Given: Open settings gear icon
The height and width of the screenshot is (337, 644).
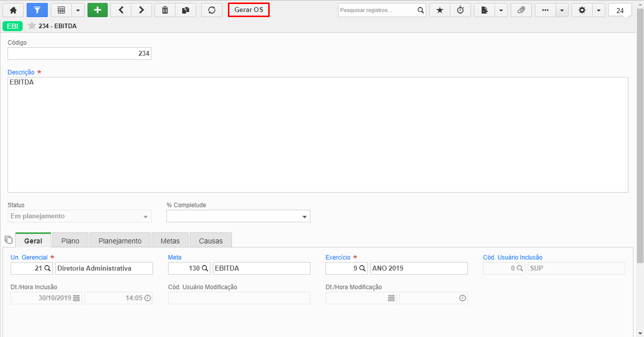Looking at the screenshot, I should [582, 10].
